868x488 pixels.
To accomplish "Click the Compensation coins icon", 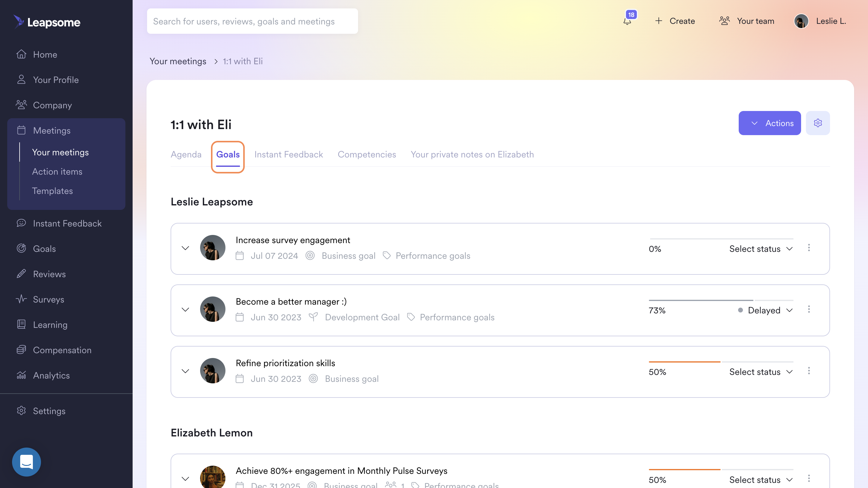I will point(21,349).
